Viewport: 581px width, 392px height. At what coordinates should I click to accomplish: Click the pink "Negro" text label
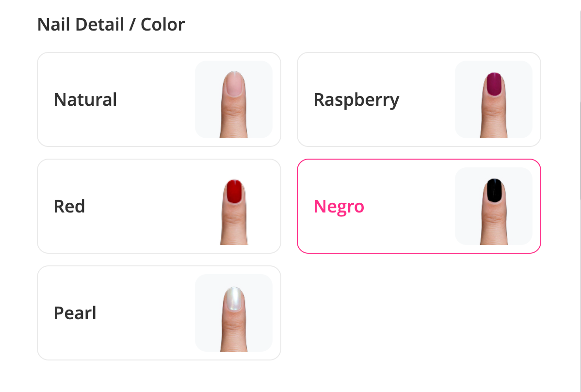click(x=339, y=206)
